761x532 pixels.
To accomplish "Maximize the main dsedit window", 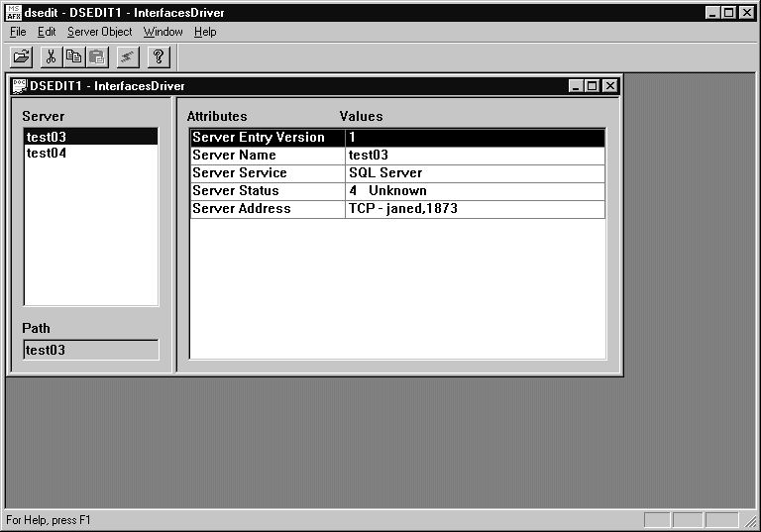I will pyautogui.click(x=729, y=13).
